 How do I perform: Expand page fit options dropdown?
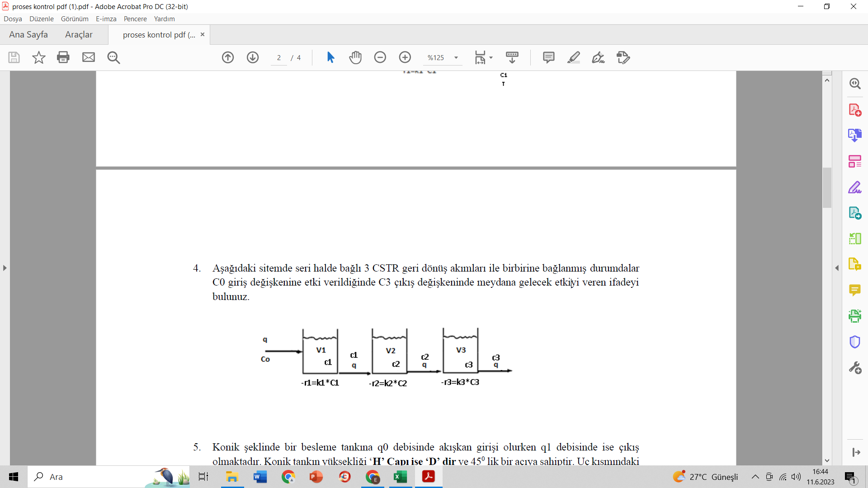491,57
